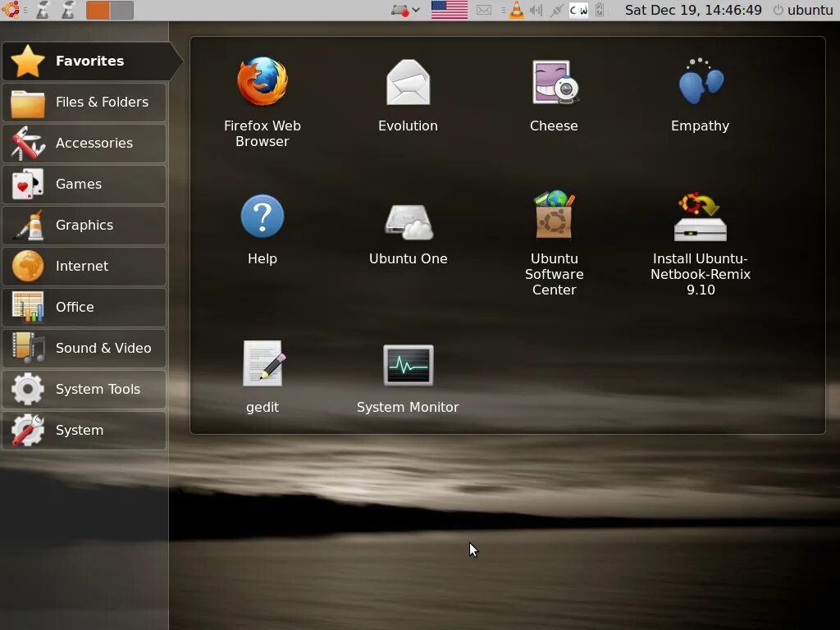Show Sound & Video applications
The height and width of the screenshot is (630, 840).
coord(84,348)
